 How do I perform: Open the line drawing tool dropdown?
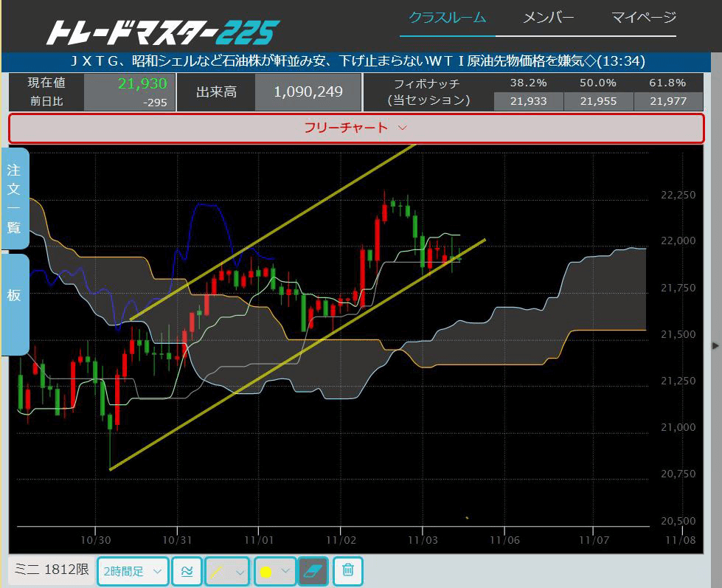click(226, 571)
